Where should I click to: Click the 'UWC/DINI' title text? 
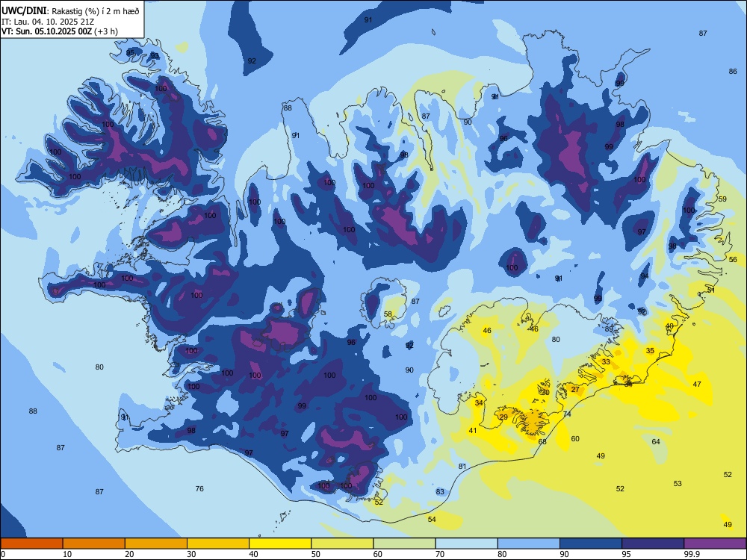[25, 10]
